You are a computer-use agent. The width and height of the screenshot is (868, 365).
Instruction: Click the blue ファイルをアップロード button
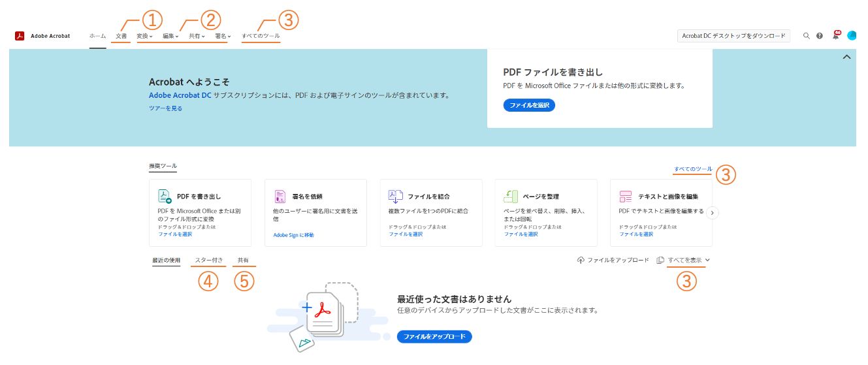[434, 336]
